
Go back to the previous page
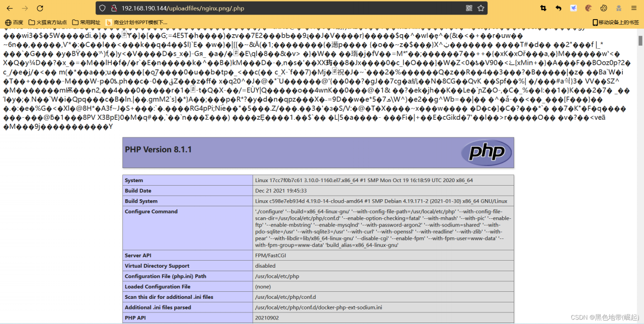10,8
